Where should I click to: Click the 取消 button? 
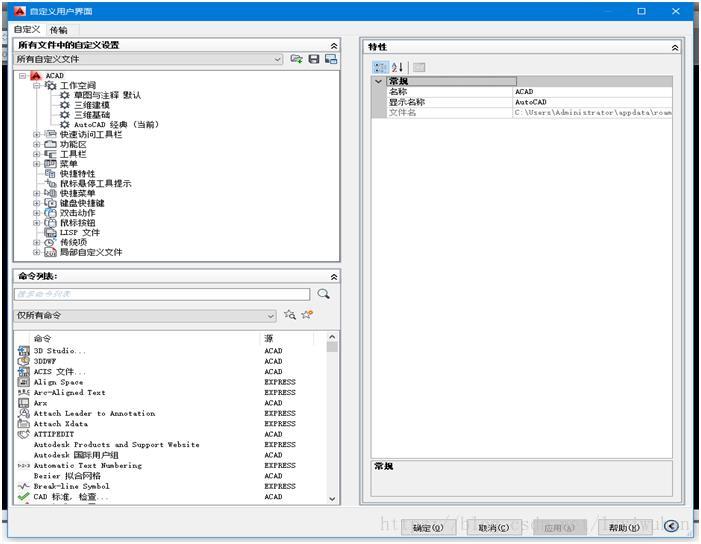pos(493,527)
